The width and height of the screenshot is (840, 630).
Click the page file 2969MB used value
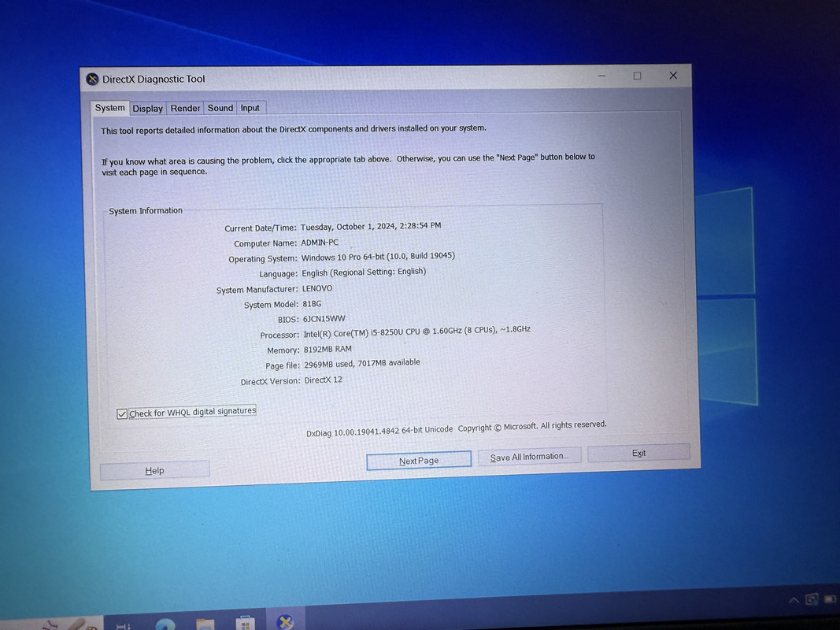click(362, 363)
